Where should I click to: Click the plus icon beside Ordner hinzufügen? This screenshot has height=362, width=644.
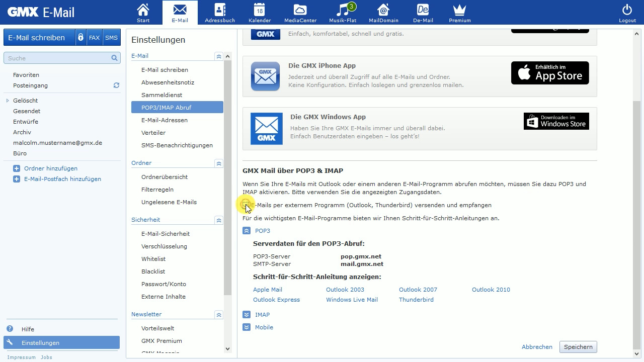point(17,168)
